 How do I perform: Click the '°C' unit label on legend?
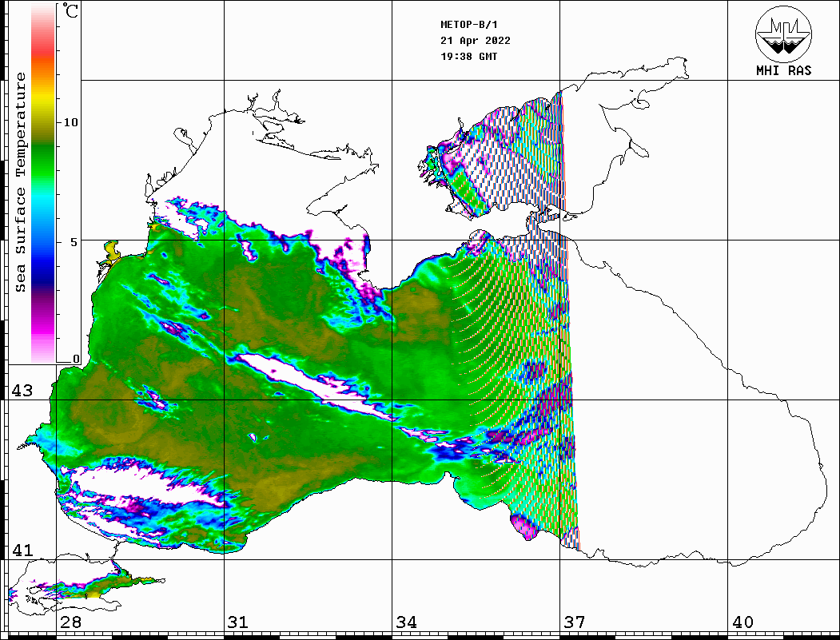[70, 10]
